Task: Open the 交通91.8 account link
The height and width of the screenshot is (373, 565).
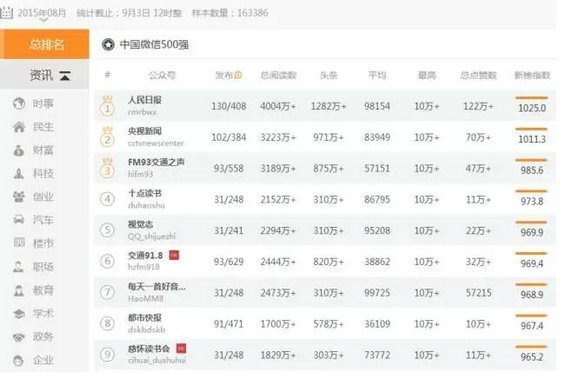Action: (x=145, y=256)
